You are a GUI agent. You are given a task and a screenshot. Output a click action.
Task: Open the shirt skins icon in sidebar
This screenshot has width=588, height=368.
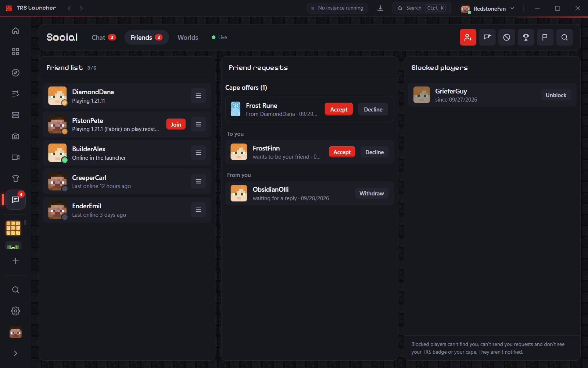[x=15, y=178]
